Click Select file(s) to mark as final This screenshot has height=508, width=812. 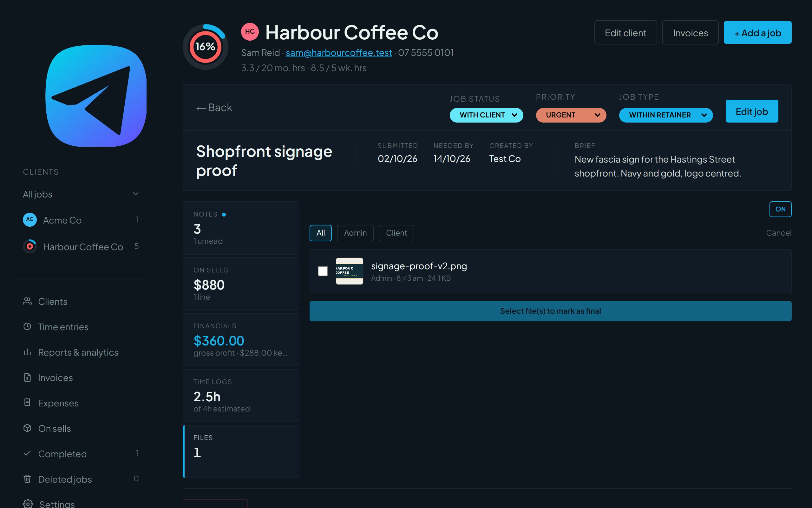[x=550, y=311]
